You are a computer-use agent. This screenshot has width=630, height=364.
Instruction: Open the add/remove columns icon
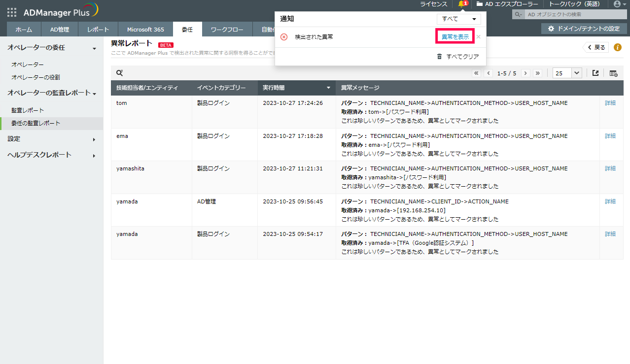(613, 73)
